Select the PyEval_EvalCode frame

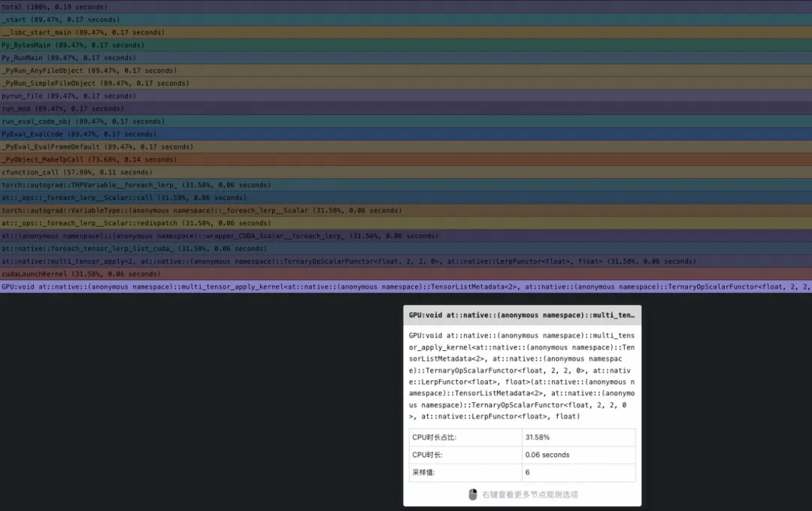pyautogui.click(x=406, y=134)
